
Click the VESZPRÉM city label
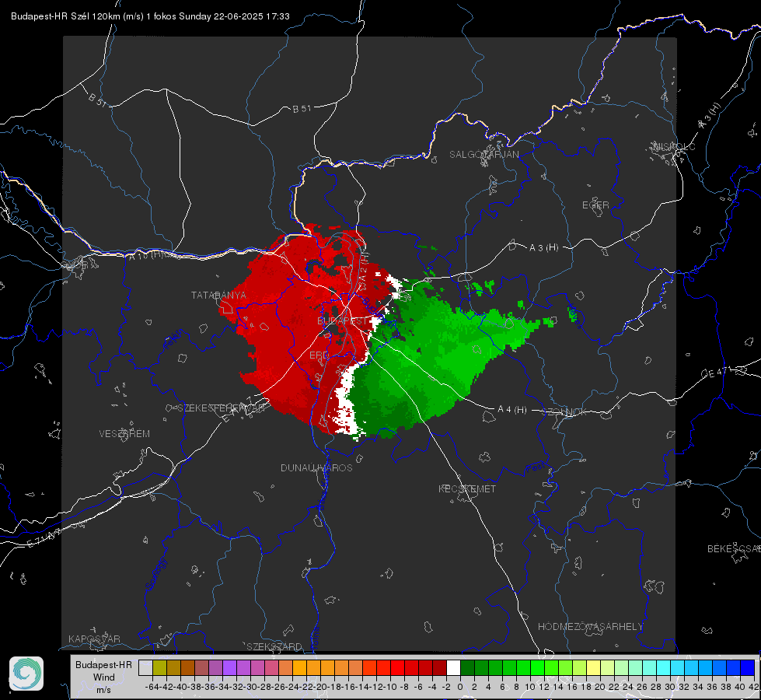click(x=124, y=434)
